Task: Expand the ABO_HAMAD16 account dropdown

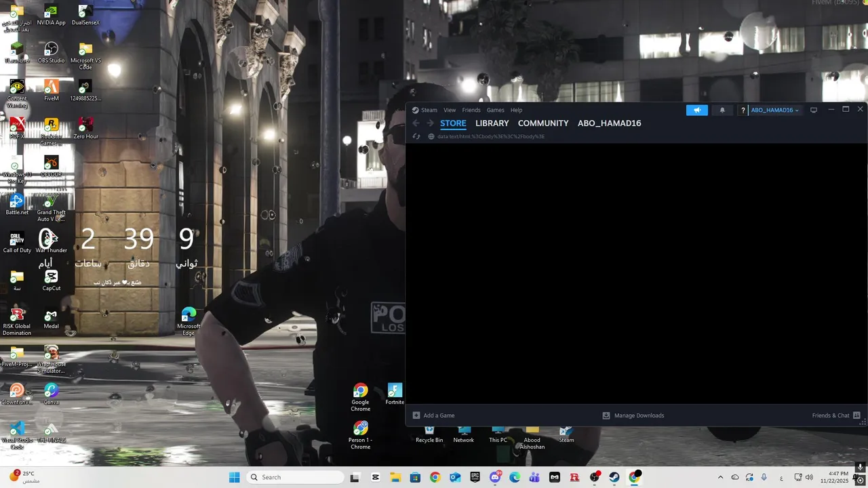Action: pyautogui.click(x=774, y=110)
